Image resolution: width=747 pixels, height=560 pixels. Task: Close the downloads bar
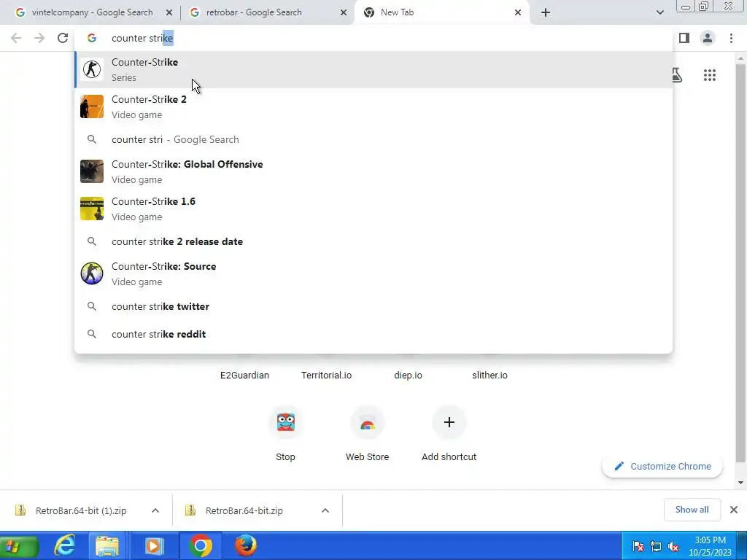coord(734,510)
